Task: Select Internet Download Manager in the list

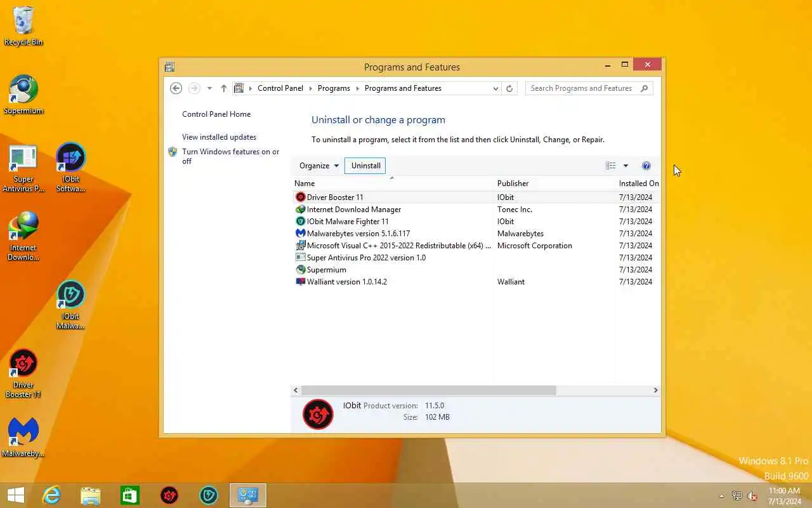Action: [x=475, y=210]
